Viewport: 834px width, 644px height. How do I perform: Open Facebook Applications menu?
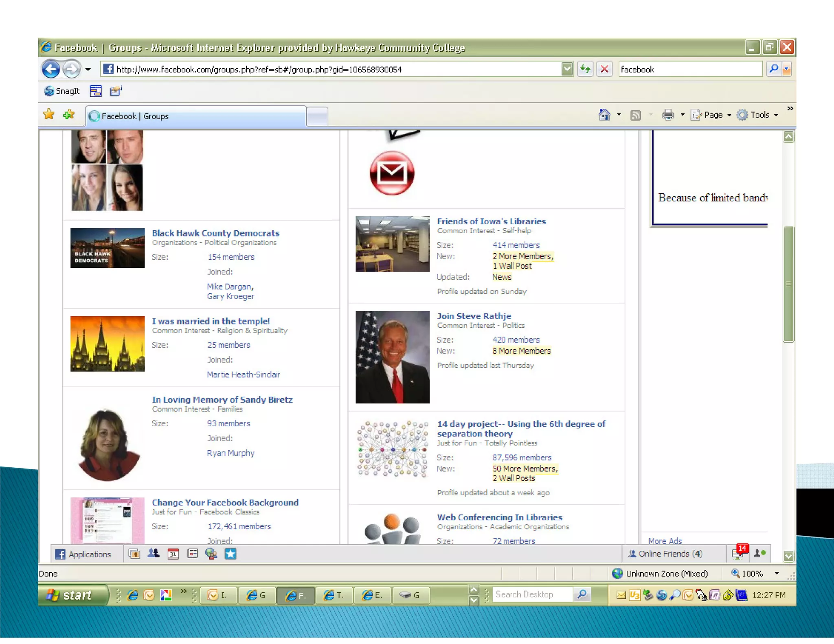point(84,554)
